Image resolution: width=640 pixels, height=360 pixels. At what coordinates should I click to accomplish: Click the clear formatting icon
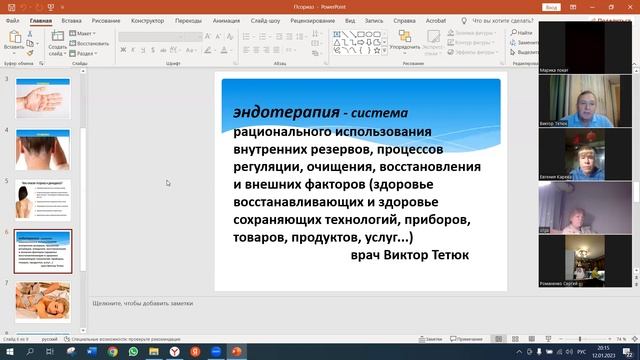pyautogui.click(x=230, y=36)
